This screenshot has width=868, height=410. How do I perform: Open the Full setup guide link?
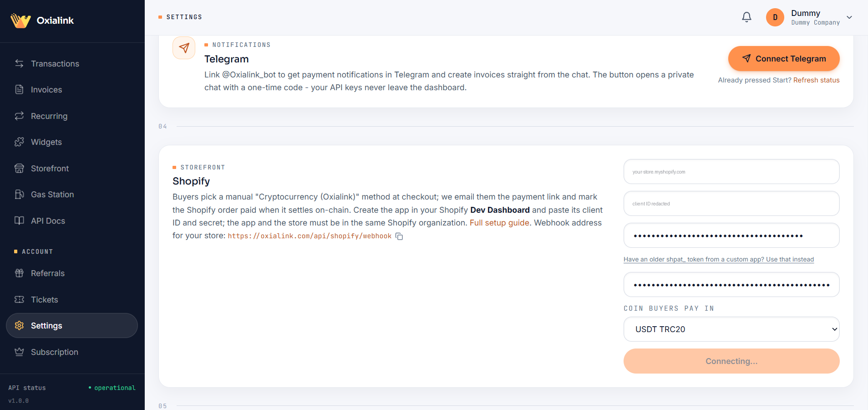[499, 223]
